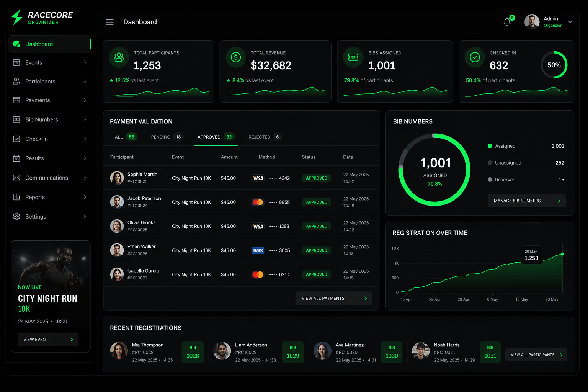Click the Reports bar chart icon
Screen dimensions: 588x392
[16, 197]
